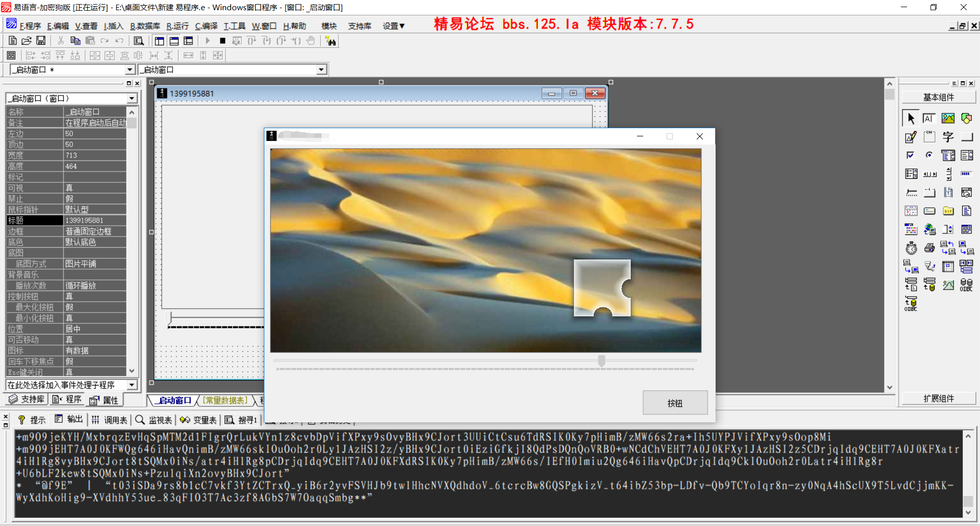Select the combo box component in toolbox
Viewport: 980px width, 526px height.
(948, 155)
